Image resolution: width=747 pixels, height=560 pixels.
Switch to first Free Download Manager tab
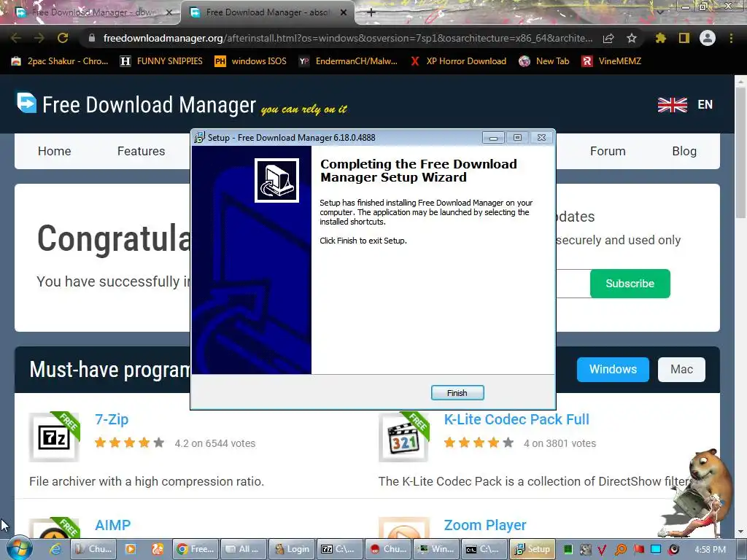point(90,12)
